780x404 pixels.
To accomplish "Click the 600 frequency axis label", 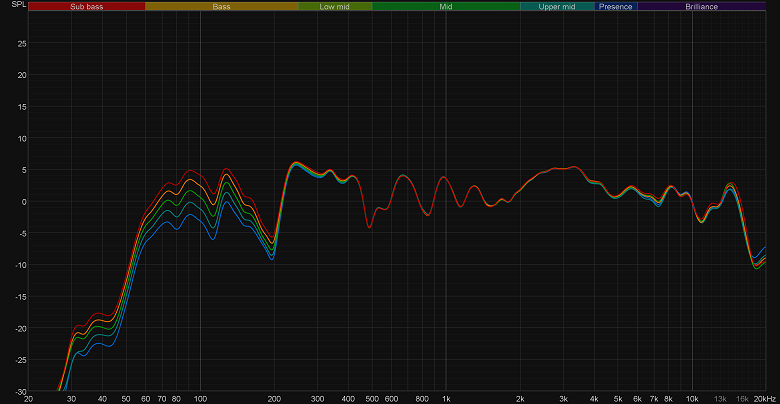I will coord(391,399).
